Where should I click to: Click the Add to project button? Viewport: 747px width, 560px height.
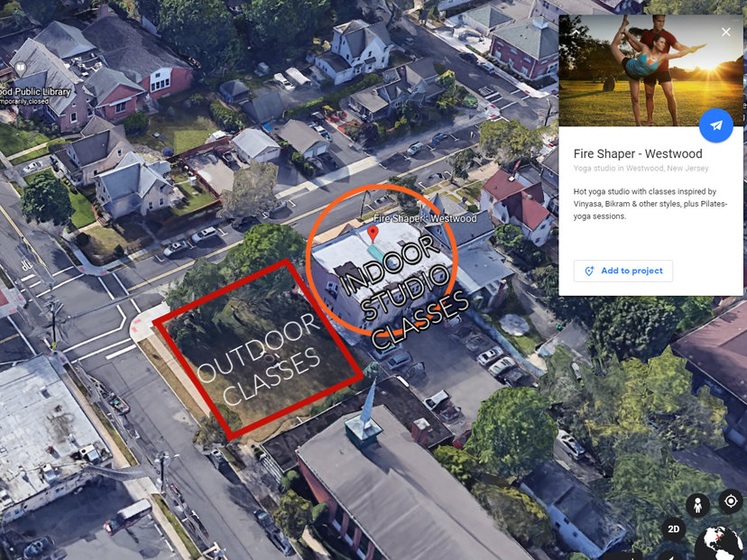point(623,271)
